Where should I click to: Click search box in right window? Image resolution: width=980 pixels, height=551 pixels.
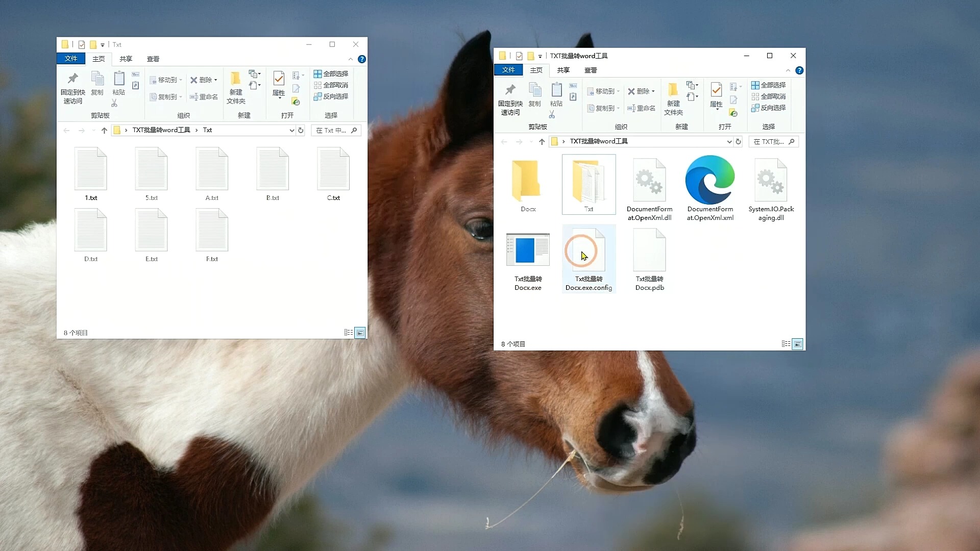(774, 142)
